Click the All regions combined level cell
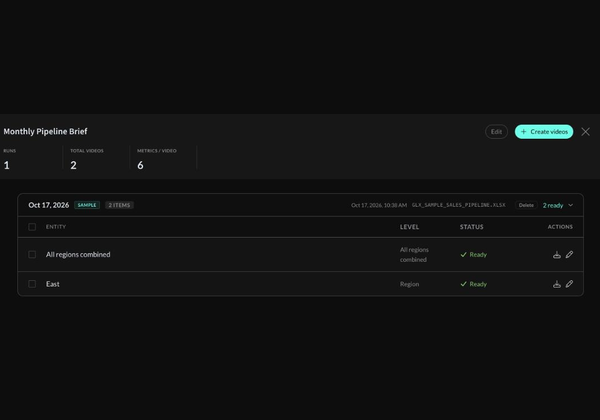 tap(414, 254)
